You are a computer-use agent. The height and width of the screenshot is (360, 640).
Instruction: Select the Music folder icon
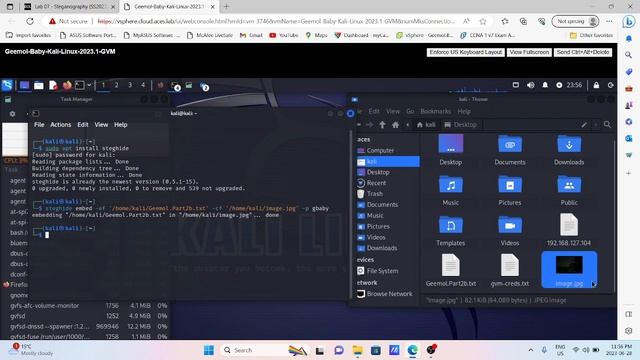click(451, 190)
